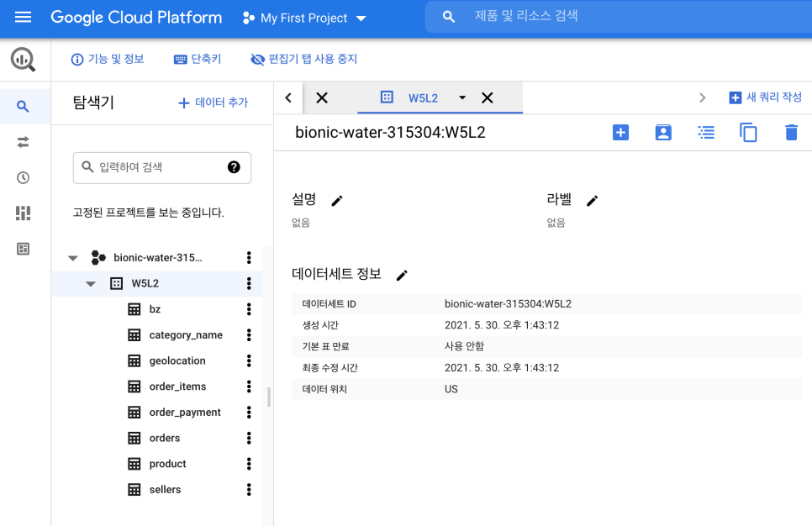Click 기능 및 정보 link
The height and width of the screenshot is (526, 812).
pos(108,59)
